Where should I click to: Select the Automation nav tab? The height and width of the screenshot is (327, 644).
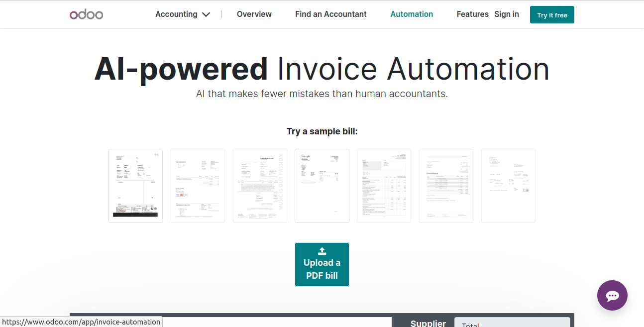(412, 14)
